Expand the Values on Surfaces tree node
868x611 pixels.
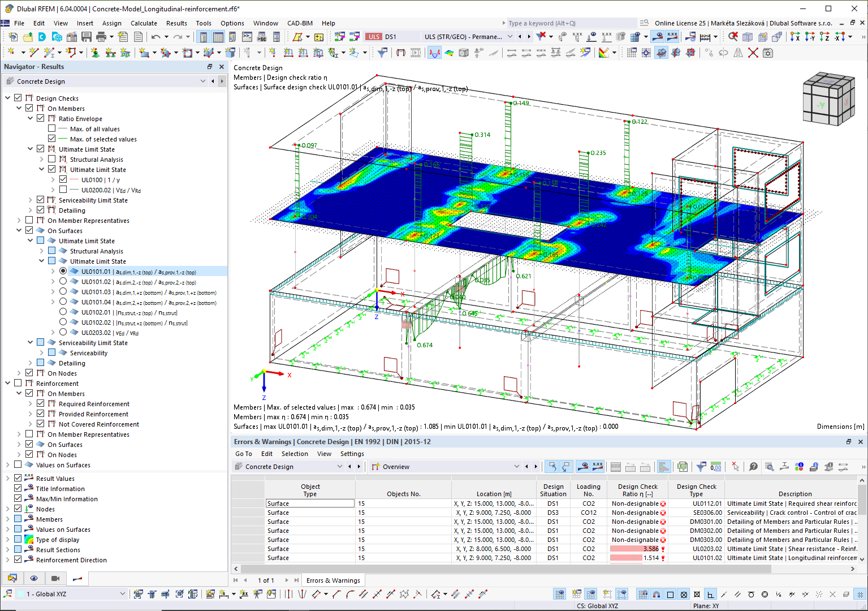coord(8,465)
